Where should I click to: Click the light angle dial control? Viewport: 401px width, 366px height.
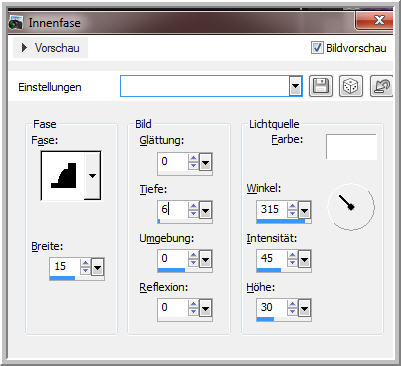click(x=351, y=207)
